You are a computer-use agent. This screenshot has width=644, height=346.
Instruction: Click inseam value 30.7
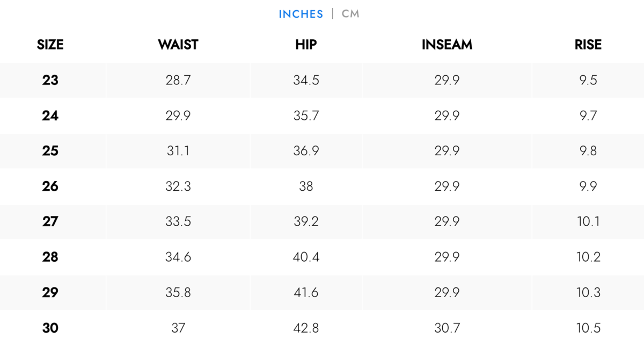[447, 328]
